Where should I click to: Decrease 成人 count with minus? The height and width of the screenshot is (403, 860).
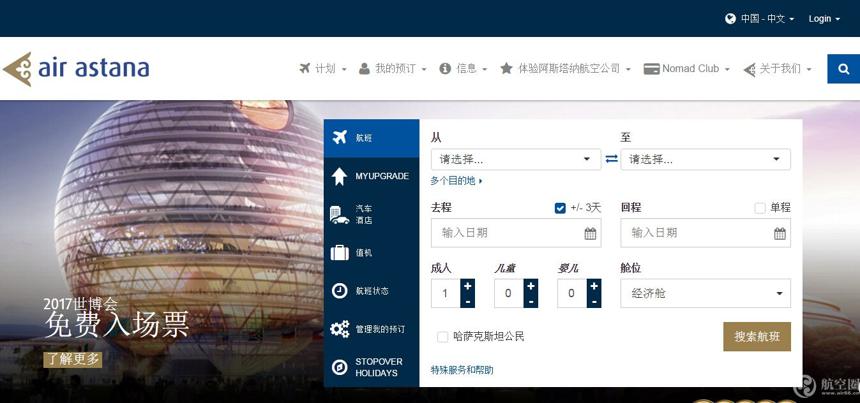pos(467,301)
